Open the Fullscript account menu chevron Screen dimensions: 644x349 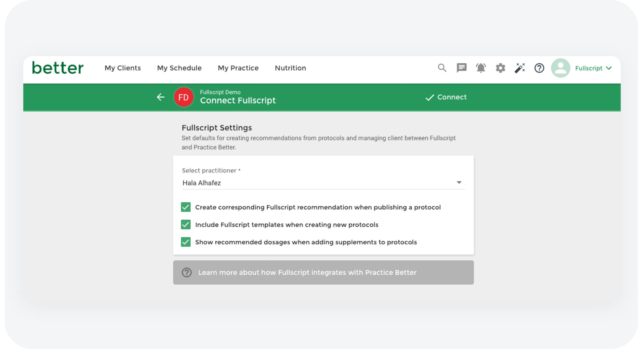pyautogui.click(x=609, y=68)
